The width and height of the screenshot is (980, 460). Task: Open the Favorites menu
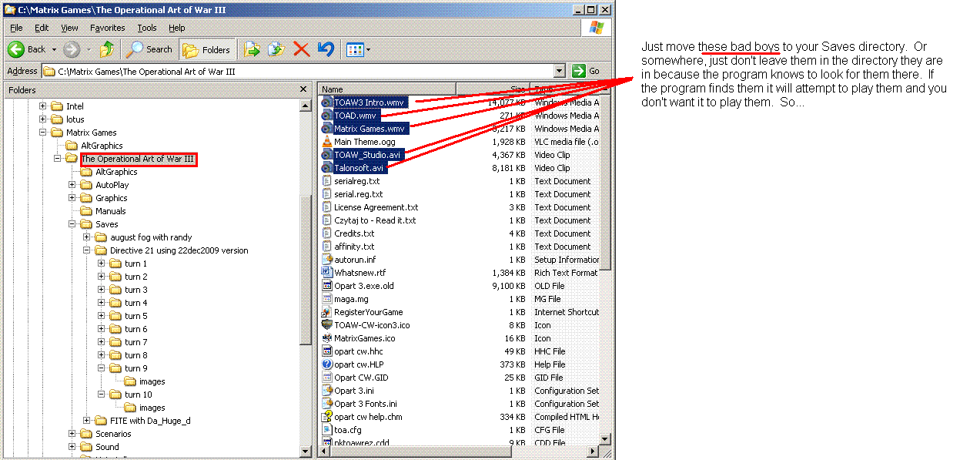108,28
